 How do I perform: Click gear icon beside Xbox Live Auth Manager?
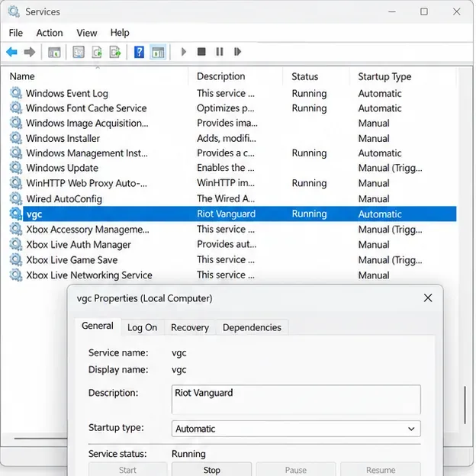[x=16, y=244]
